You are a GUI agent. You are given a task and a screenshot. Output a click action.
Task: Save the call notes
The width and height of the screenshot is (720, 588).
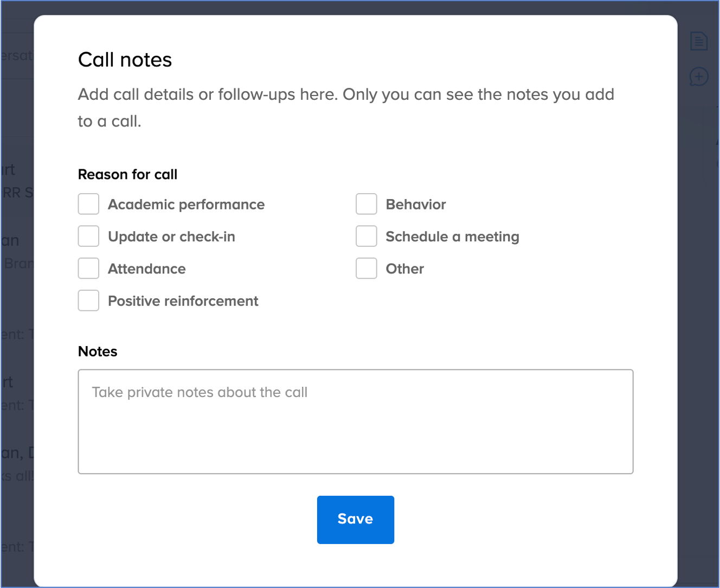click(x=355, y=519)
